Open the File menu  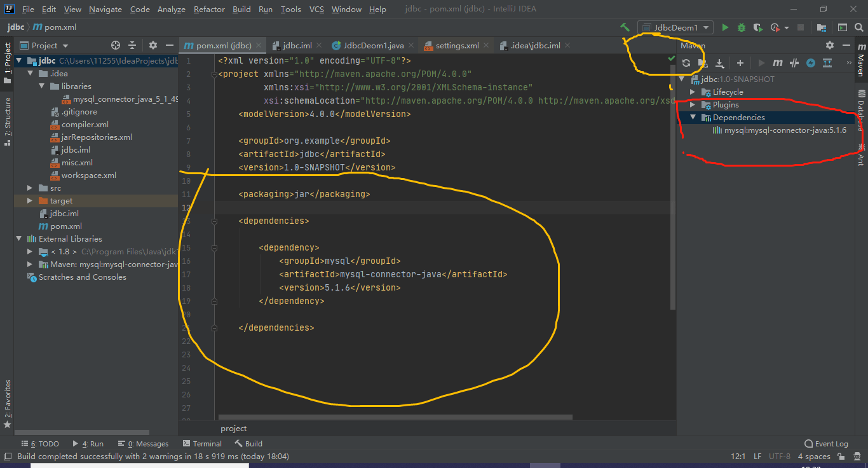tap(28, 10)
